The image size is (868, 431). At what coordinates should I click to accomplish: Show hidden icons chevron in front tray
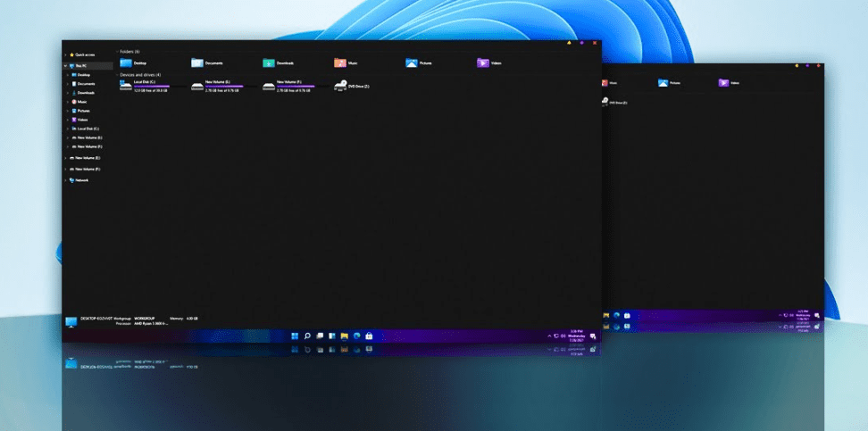tap(550, 336)
